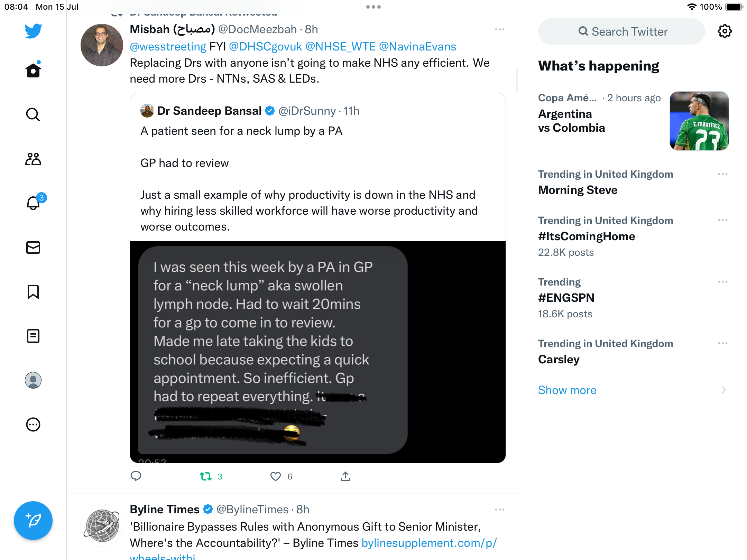Open the @wesstreeting mention link
Viewport: 747px width, 560px height.
pos(168,47)
